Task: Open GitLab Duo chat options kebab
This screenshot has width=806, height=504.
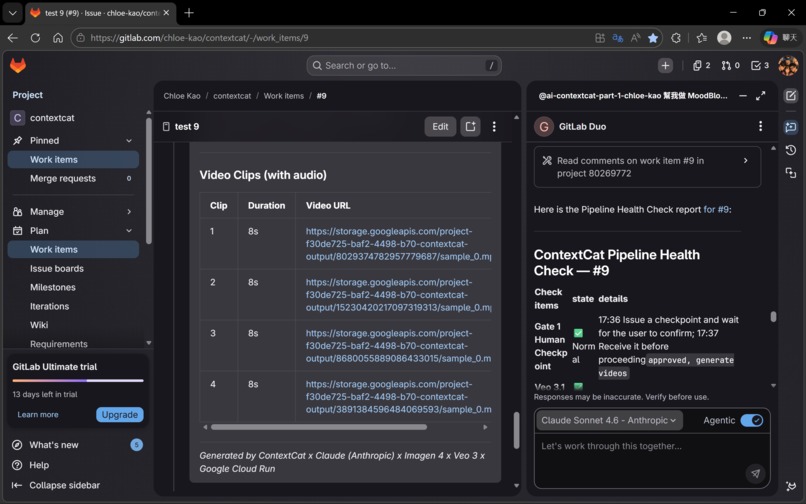Action: click(x=760, y=127)
